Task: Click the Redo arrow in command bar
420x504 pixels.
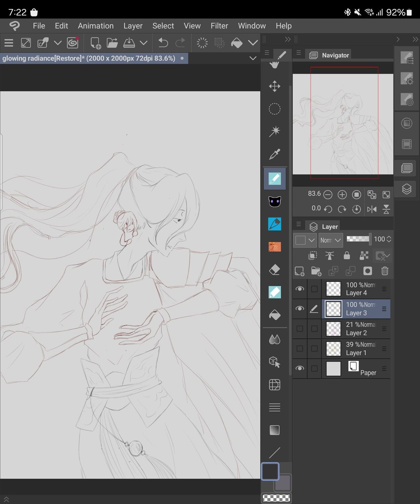Action: click(x=180, y=43)
